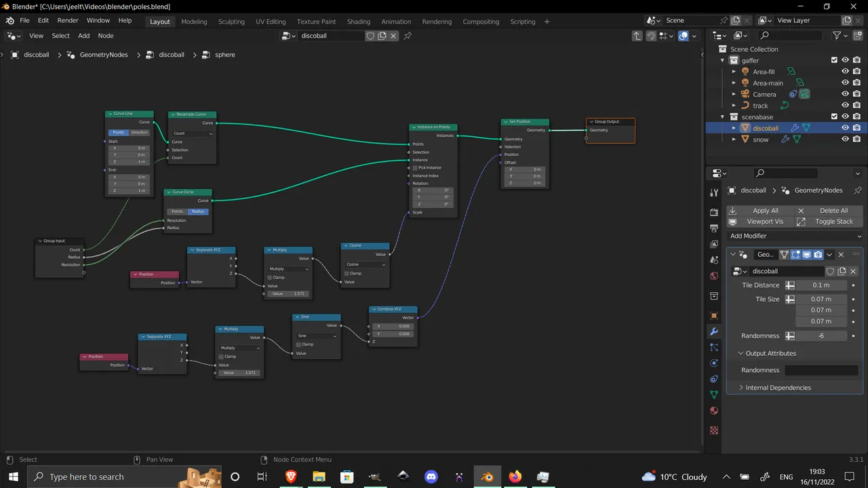The height and width of the screenshot is (488, 868).
Task: Open the View Layer properties tab
Action: tap(713, 244)
